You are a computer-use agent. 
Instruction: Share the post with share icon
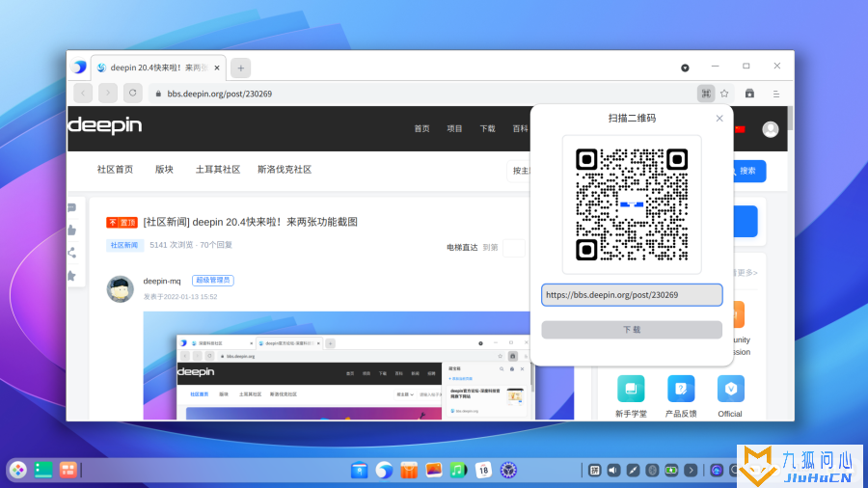(72, 253)
